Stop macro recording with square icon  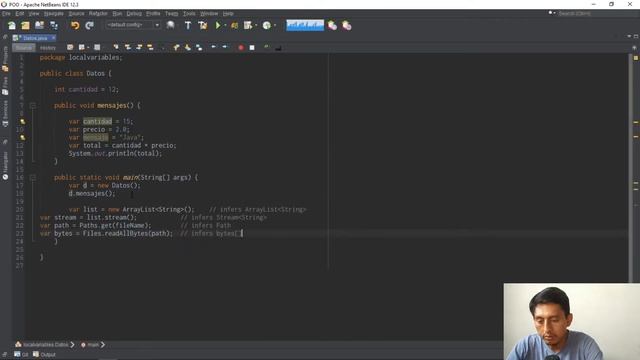252,47
